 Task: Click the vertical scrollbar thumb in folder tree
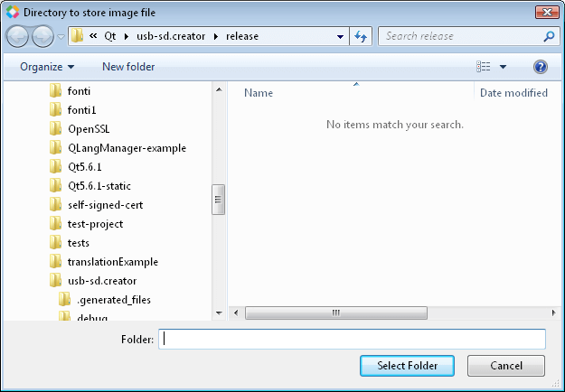pos(218,200)
